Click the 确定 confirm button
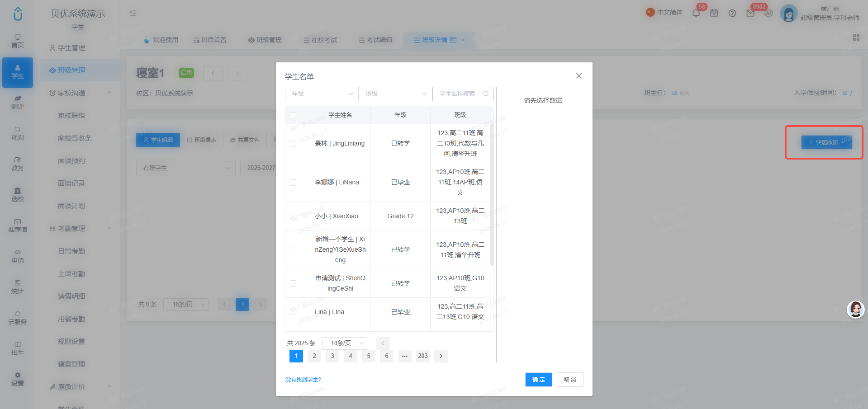 (538, 380)
